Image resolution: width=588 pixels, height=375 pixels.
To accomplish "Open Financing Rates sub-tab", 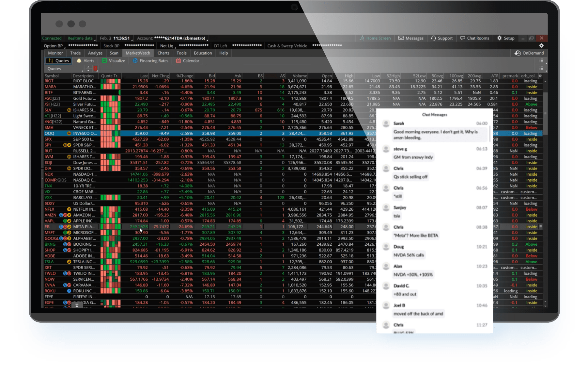I will tap(150, 61).
